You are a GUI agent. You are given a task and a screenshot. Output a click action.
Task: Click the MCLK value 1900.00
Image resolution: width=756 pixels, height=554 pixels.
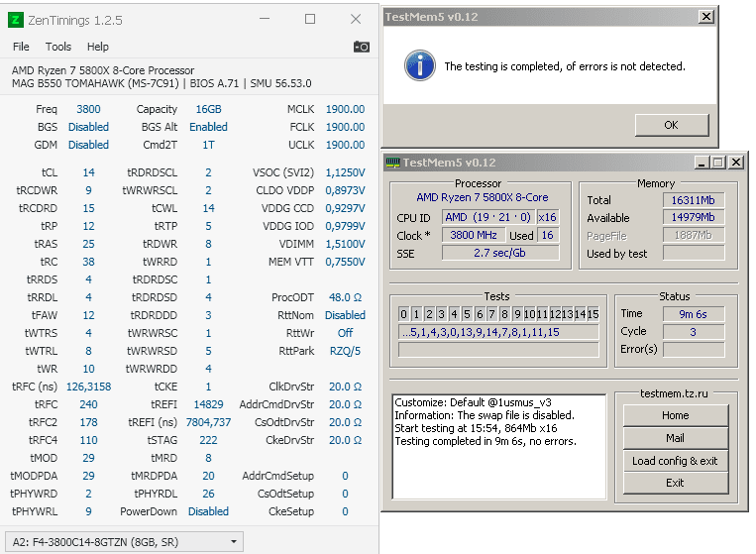tap(345, 109)
